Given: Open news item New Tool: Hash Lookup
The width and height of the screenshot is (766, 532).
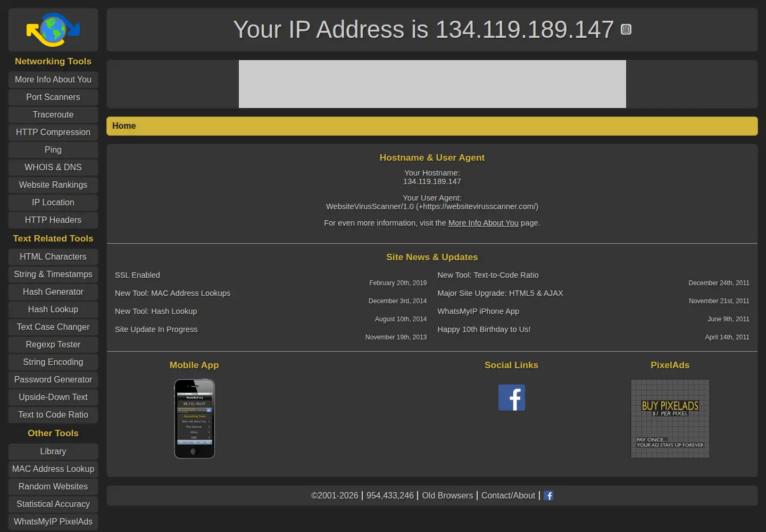Looking at the screenshot, I should coord(156,311).
